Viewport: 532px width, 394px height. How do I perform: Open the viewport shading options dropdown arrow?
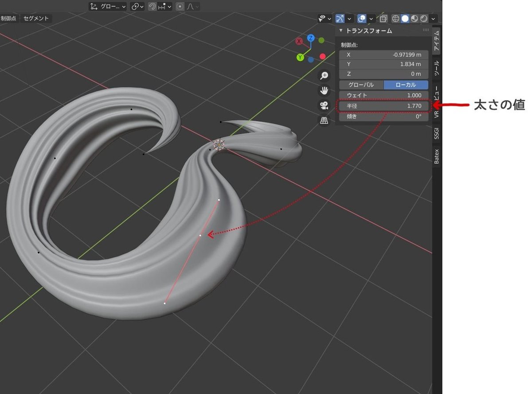[x=433, y=19]
